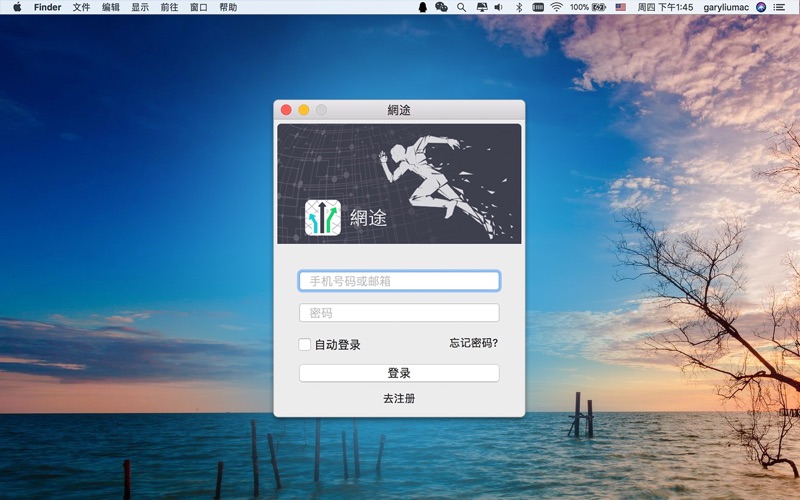Screen dimensions: 800x500
Task: Click the display mirroring menu bar icon
Action: coord(482,7)
